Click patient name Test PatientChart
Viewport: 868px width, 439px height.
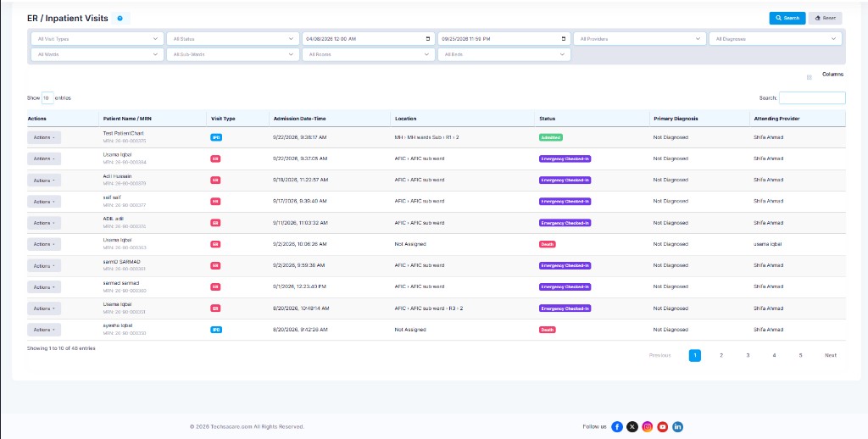pos(124,133)
